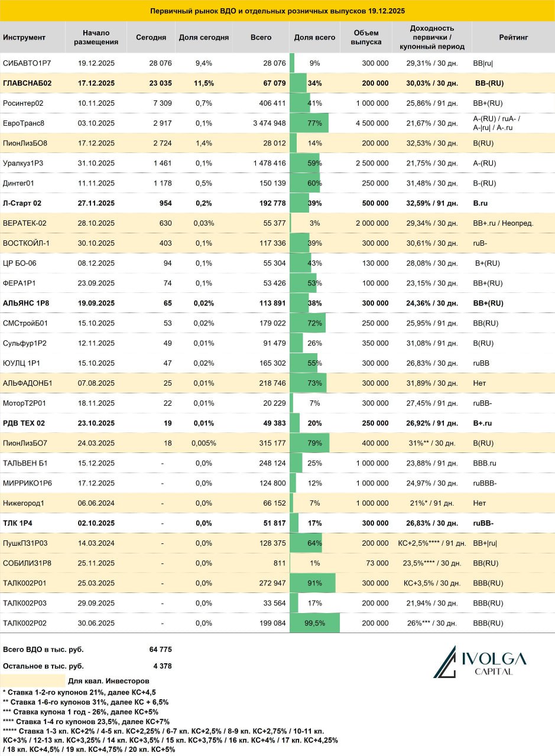
Task: Click the title 'Первичный рынок ВДО' banner
Action: [277, 11]
